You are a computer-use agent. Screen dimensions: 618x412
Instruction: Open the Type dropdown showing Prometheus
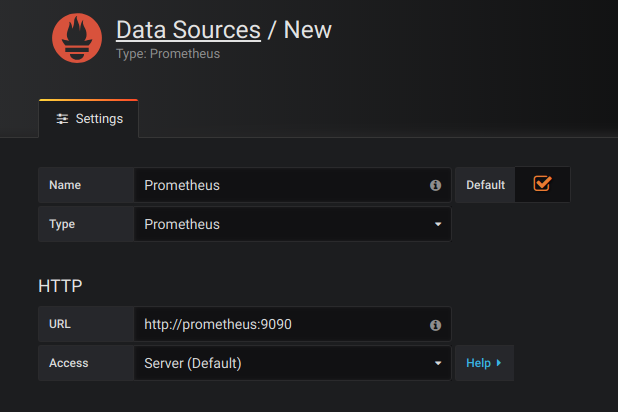tap(292, 224)
